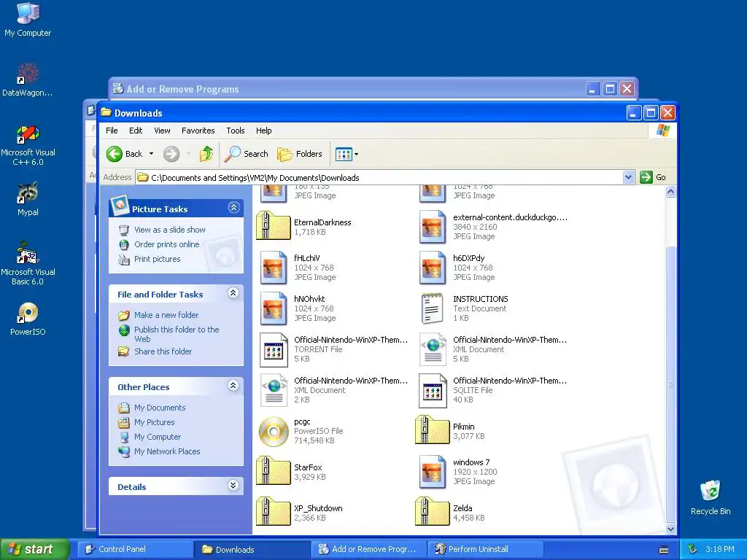
Task: Select the Pikmin zip folder icon
Action: [x=433, y=430]
